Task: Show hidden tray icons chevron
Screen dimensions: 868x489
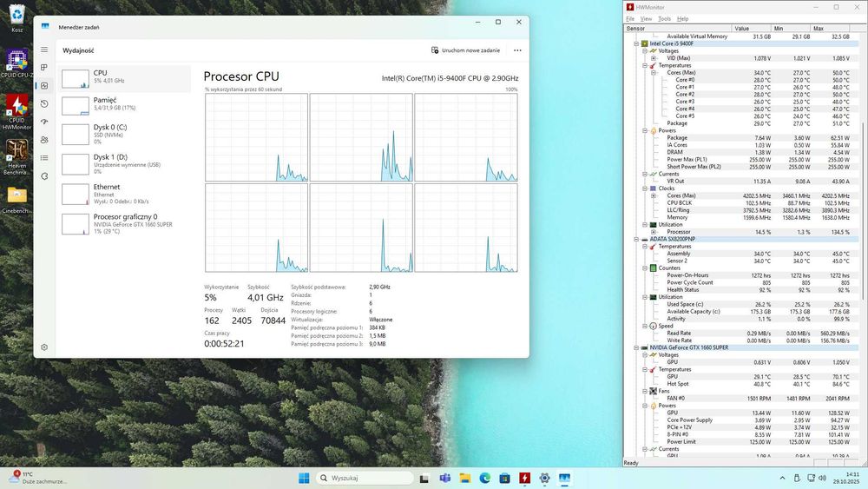Action: point(782,478)
